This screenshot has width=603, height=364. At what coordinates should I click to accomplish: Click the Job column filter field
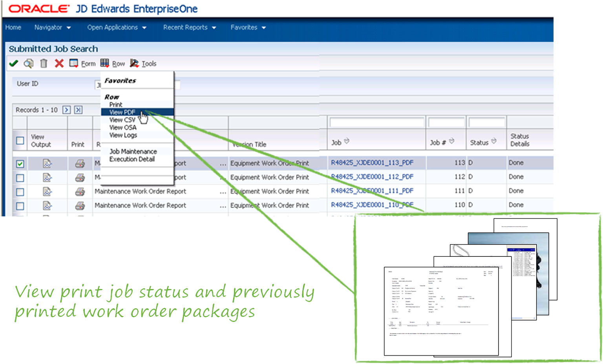pyautogui.click(x=377, y=123)
